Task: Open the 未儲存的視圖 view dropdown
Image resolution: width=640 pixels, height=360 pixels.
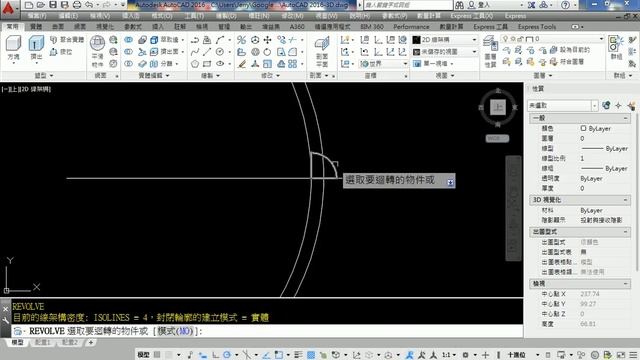Action: [x=445, y=52]
